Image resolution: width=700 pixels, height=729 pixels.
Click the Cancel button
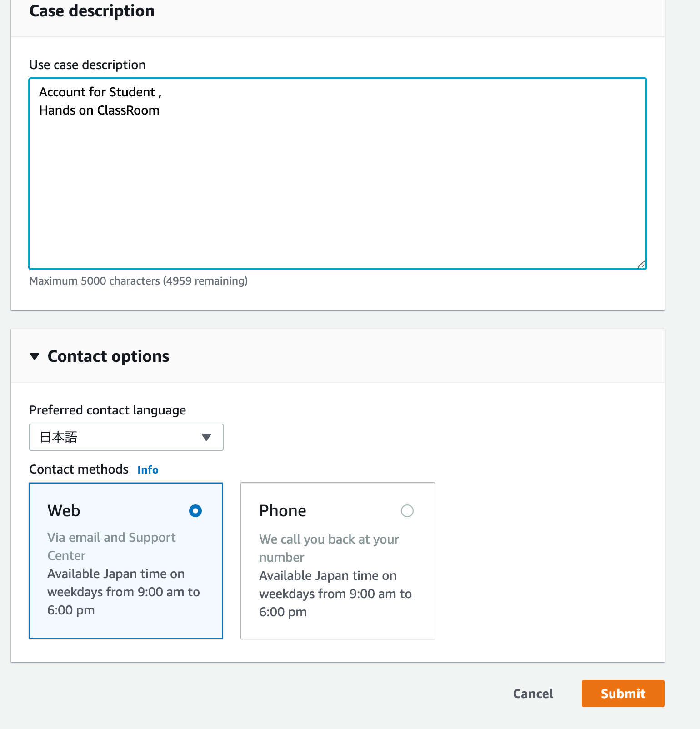(x=533, y=694)
